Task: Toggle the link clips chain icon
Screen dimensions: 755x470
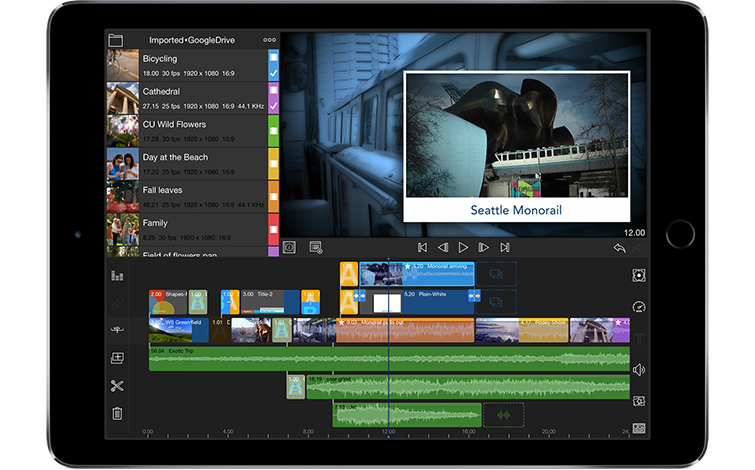Action: (x=117, y=302)
